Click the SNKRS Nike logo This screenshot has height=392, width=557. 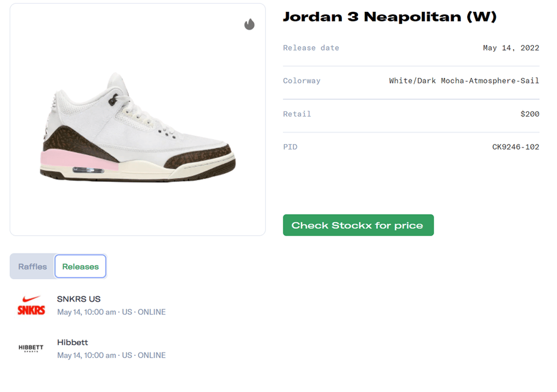(x=31, y=305)
